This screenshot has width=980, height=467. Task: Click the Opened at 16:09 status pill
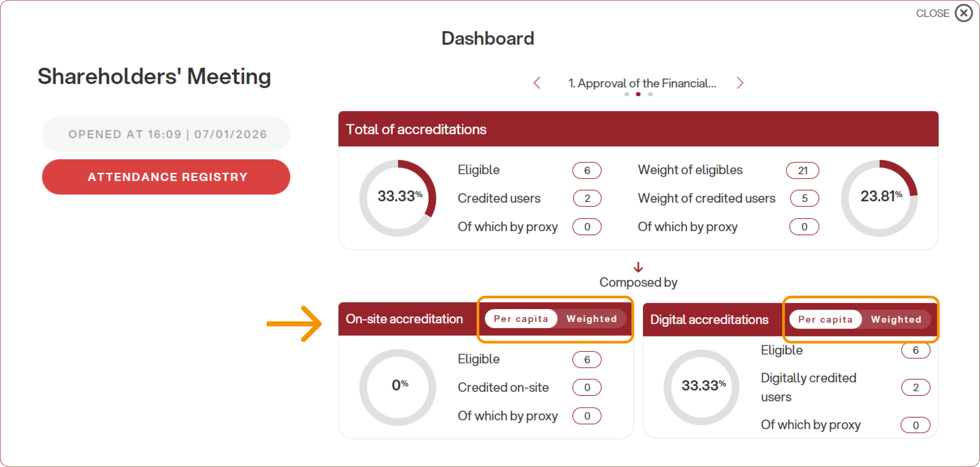(166, 134)
